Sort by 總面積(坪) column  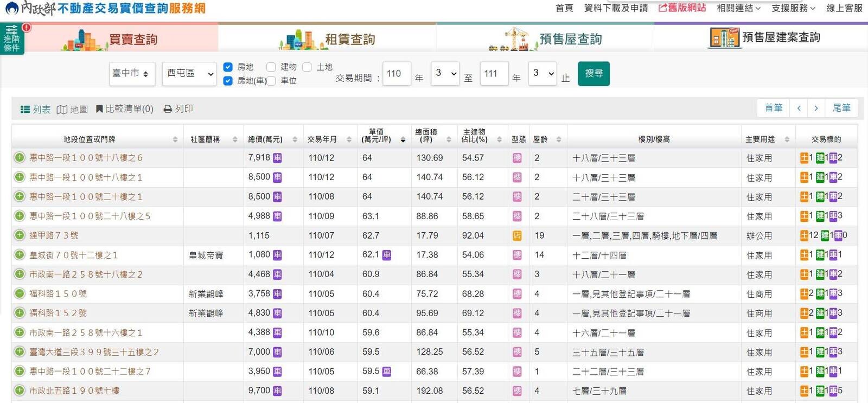pos(433,136)
